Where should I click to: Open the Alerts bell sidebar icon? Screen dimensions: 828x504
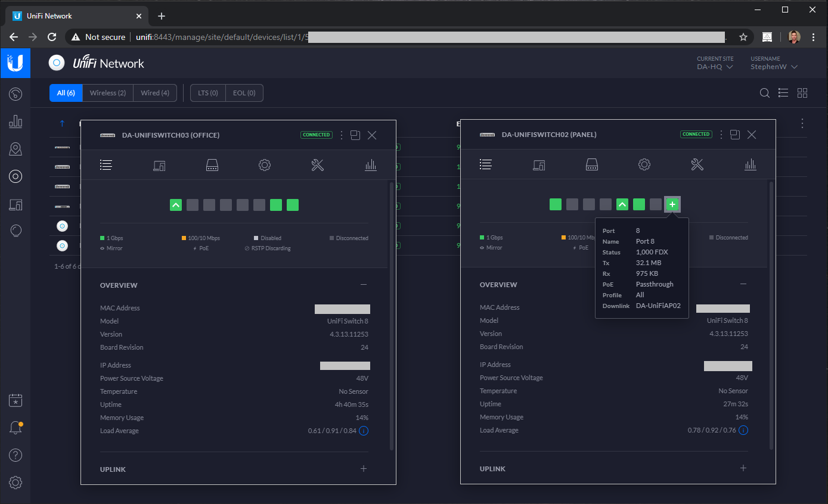pos(15,428)
